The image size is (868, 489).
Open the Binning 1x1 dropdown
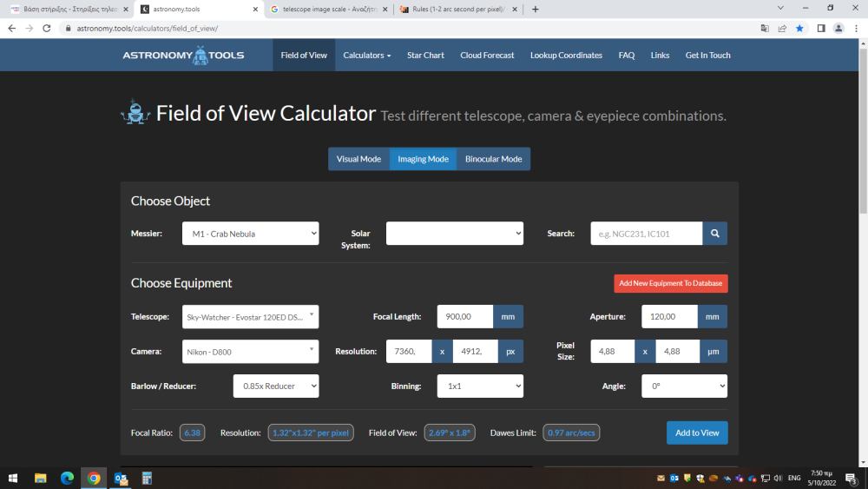(x=480, y=386)
